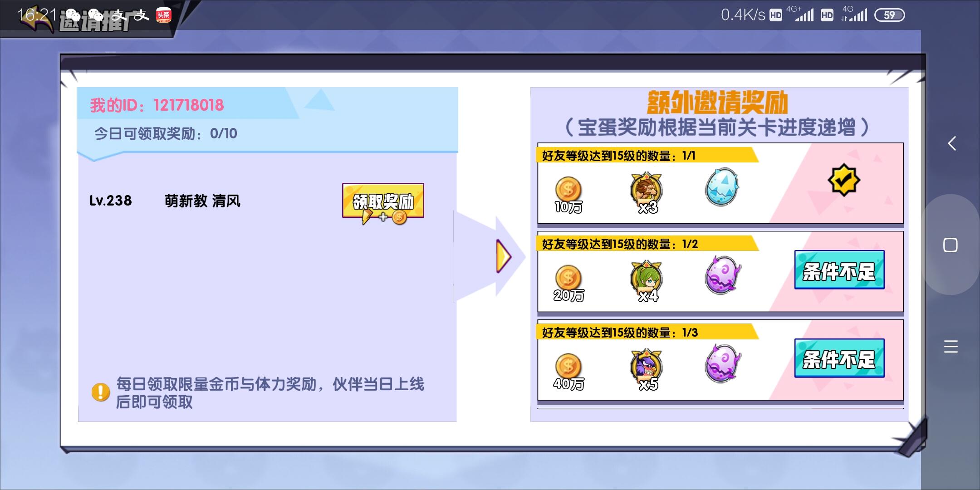Click 条件不足 button in the 1/2 row
Screen dimensions: 980x490
pyautogui.click(x=839, y=270)
